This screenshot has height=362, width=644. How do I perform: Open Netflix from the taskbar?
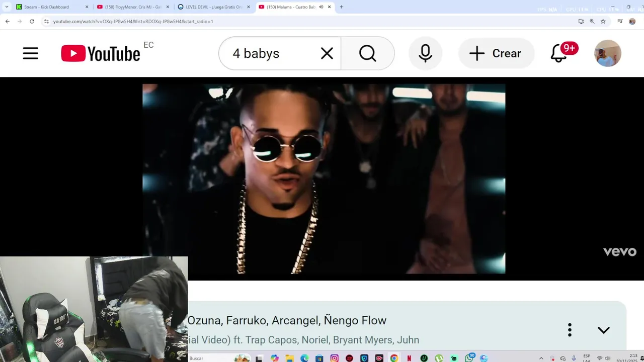pos(409,358)
